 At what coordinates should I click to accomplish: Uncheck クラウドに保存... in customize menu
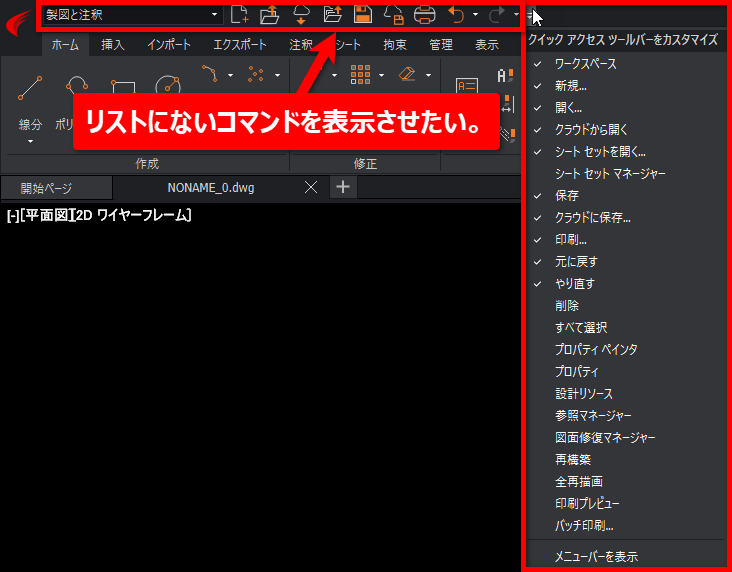(626, 218)
